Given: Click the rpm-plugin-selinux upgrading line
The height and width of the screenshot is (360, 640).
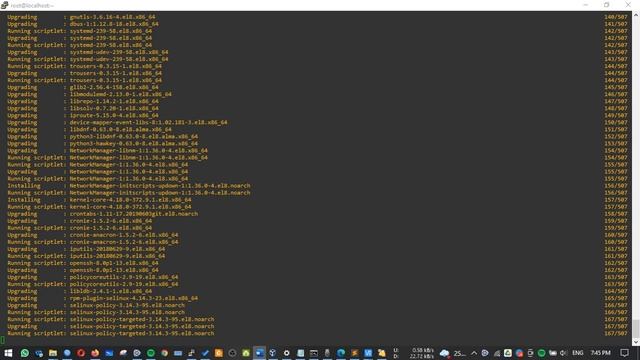Looking at the screenshot, I should (102, 298).
